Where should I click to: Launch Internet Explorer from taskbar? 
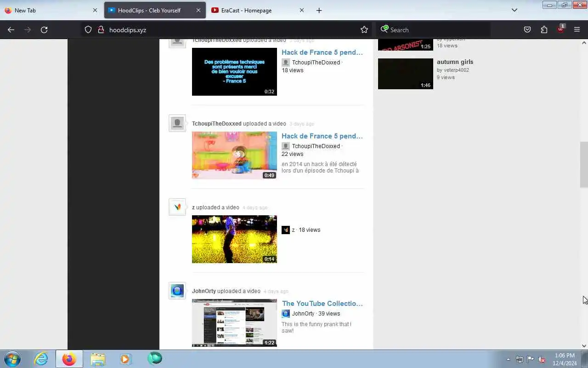tap(41, 359)
